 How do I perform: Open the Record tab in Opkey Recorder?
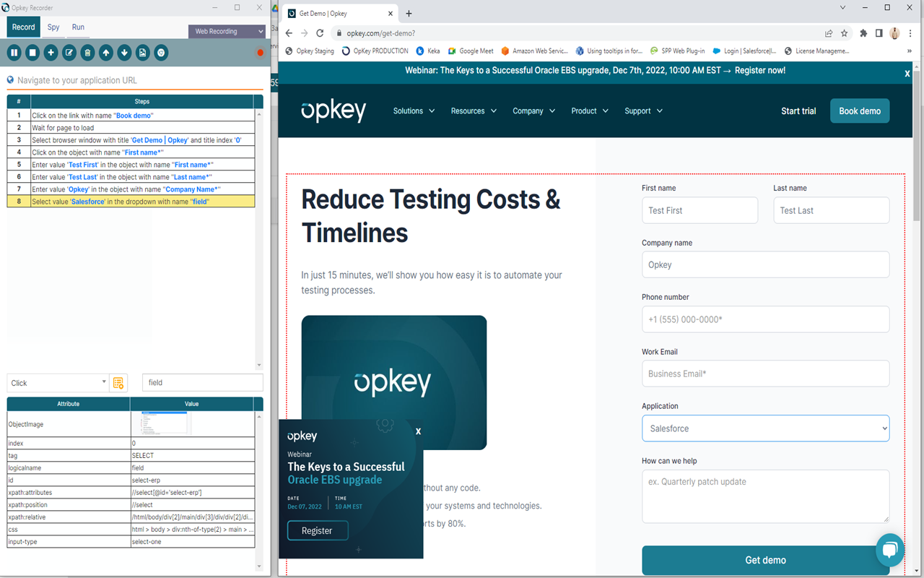pyautogui.click(x=23, y=27)
